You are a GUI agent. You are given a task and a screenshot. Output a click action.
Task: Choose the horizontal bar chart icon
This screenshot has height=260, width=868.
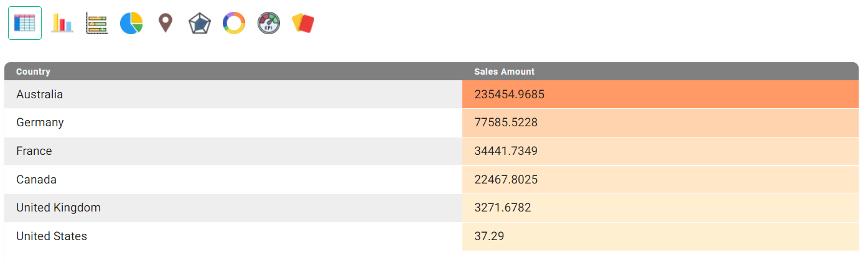click(96, 23)
